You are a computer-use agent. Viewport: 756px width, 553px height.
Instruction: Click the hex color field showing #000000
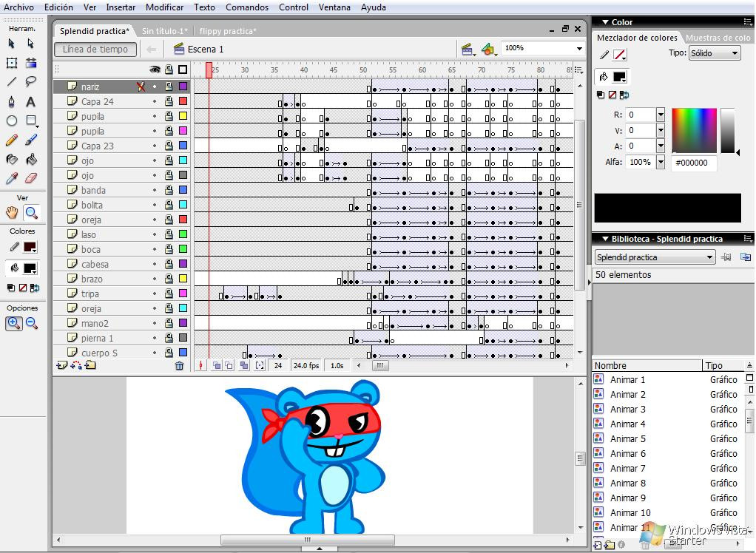(x=694, y=163)
